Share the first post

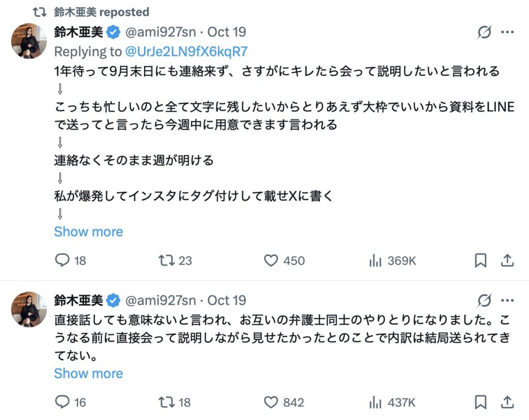click(x=507, y=261)
